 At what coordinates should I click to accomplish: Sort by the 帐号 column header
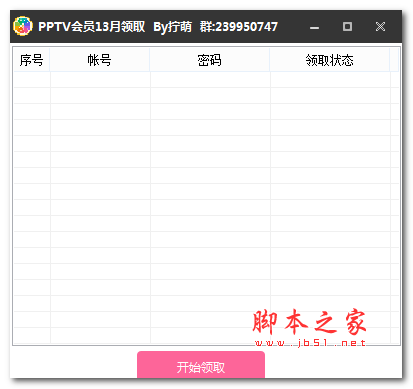click(100, 60)
